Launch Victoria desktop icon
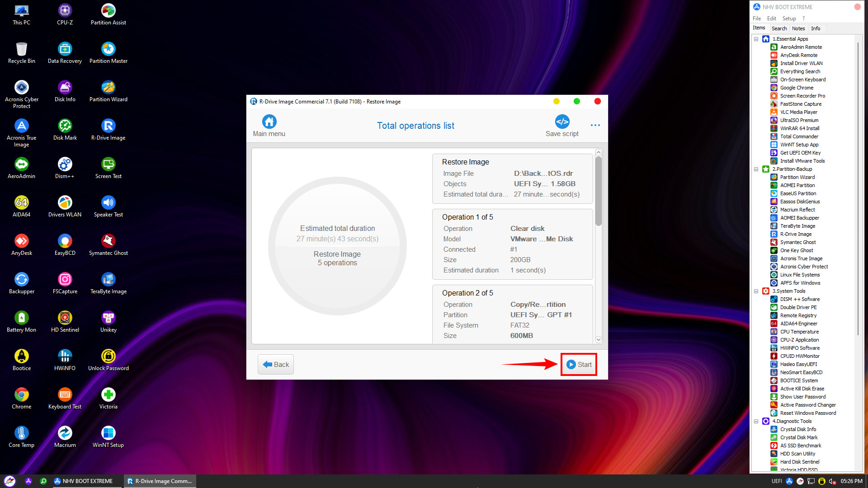This screenshot has width=868, height=488. [x=108, y=399]
